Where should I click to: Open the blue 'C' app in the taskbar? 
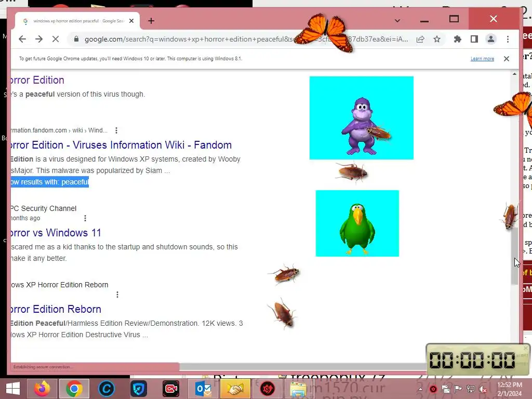coord(106,389)
